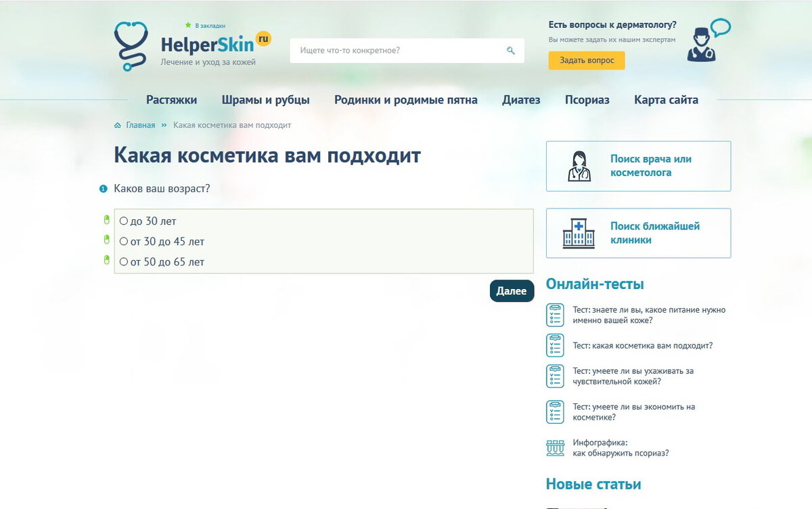The height and width of the screenshot is (509, 812).
Task: Click the HelperSkin stethoscope logo icon
Action: (x=131, y=47)
